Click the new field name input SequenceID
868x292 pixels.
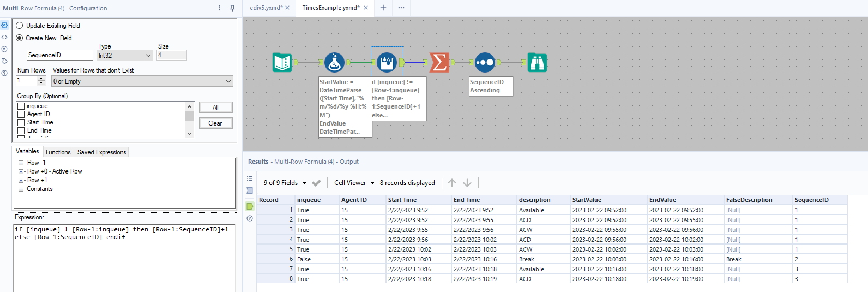60,56
